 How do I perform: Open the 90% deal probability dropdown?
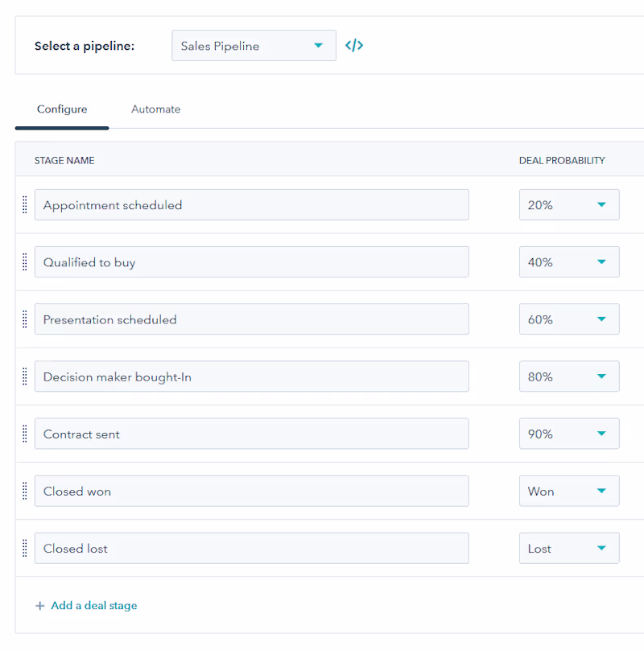(x=568, y=434)
